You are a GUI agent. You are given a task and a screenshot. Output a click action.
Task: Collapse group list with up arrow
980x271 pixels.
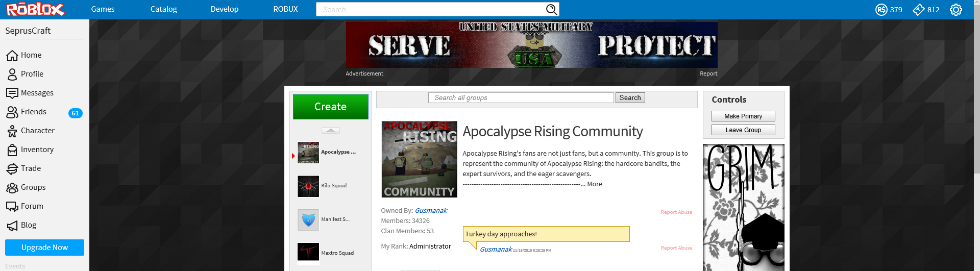pyautogui.click(x=331, y=130)
